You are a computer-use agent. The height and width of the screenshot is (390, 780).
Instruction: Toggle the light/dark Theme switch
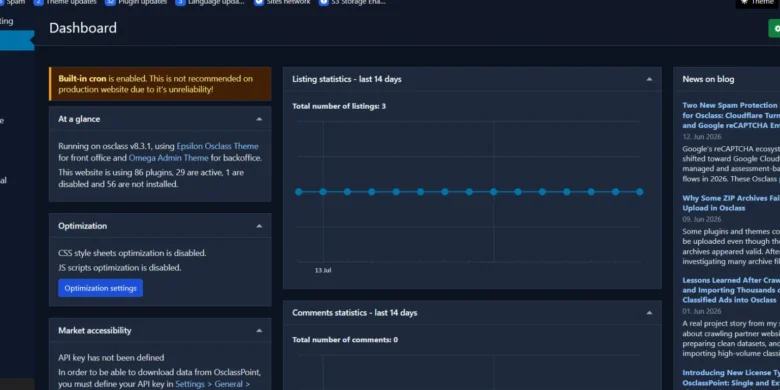[x=757, y=2]
